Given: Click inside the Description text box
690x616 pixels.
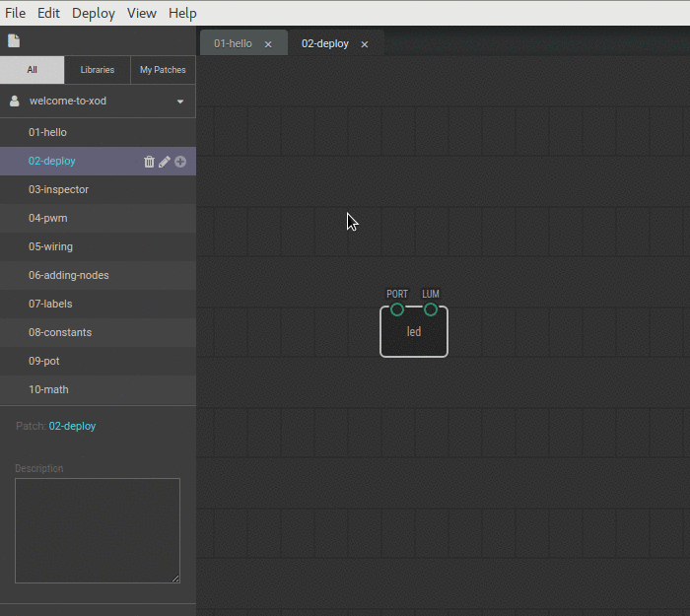Looking at the screenshot, I should point(98,530).
